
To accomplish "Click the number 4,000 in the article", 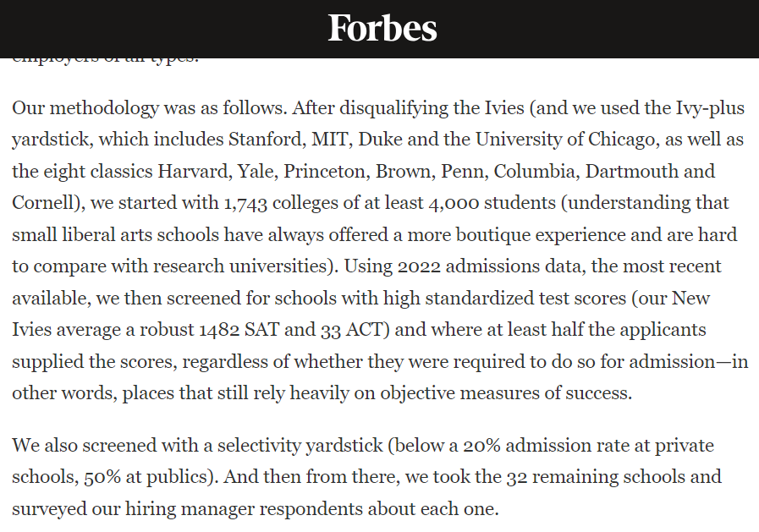I will [454, 203].
